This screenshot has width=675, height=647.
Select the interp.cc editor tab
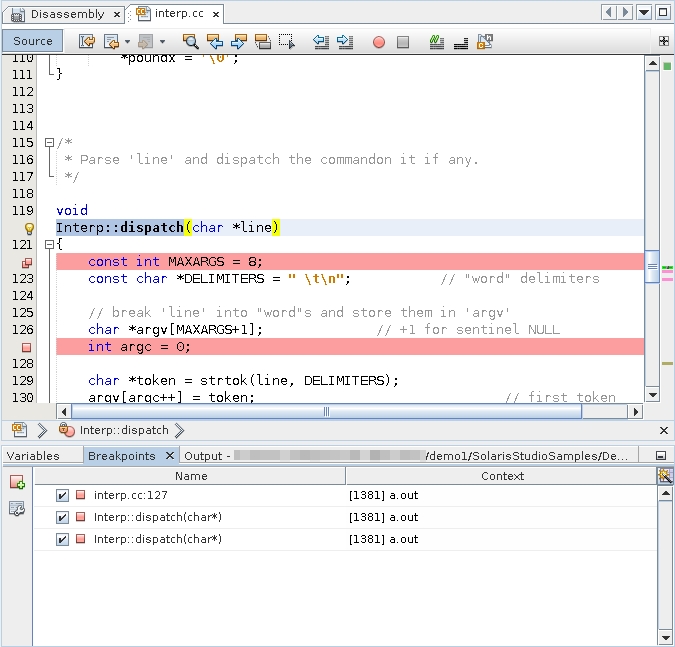178,13
